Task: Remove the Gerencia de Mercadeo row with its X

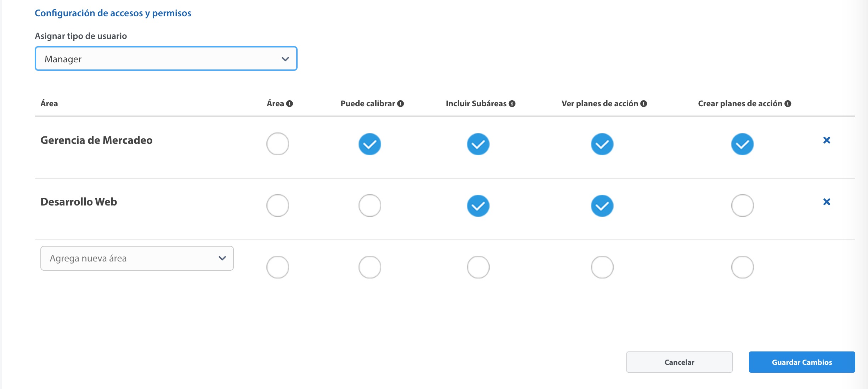Action: pos(827,140)
